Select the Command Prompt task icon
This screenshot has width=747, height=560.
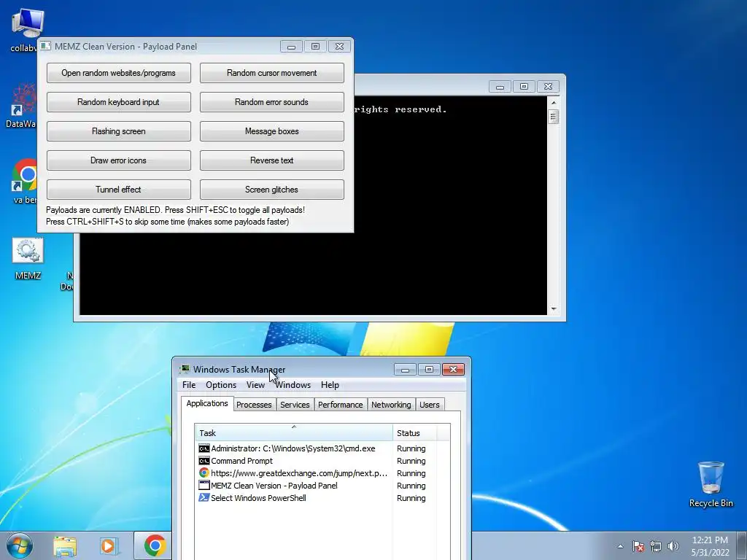coord(204,461)
